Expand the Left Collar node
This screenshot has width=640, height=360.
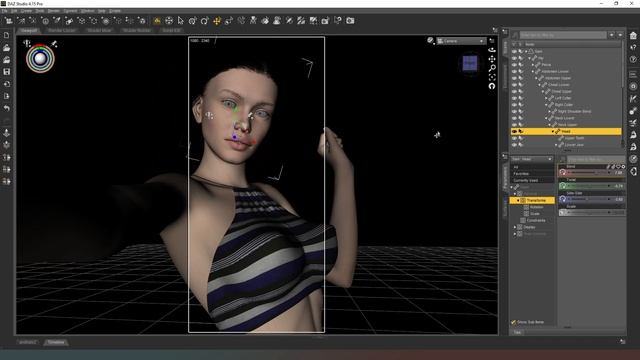546,98
